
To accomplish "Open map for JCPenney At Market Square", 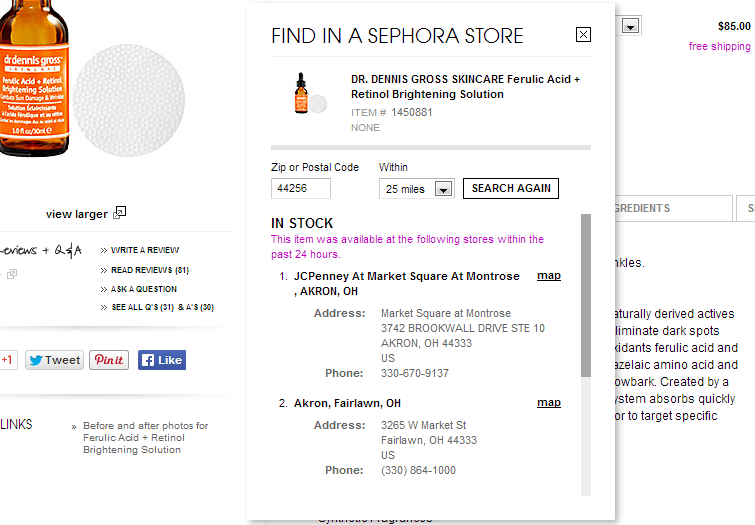I will tap(549, 276).
